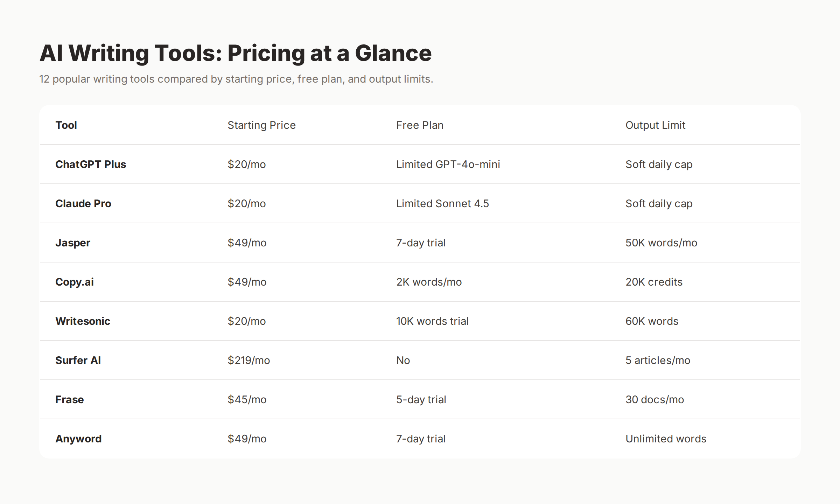This screenshot has width=840, height=504.
Task: Click 'Limited Sonnet 4.5' cell
Action: (442, 203)
